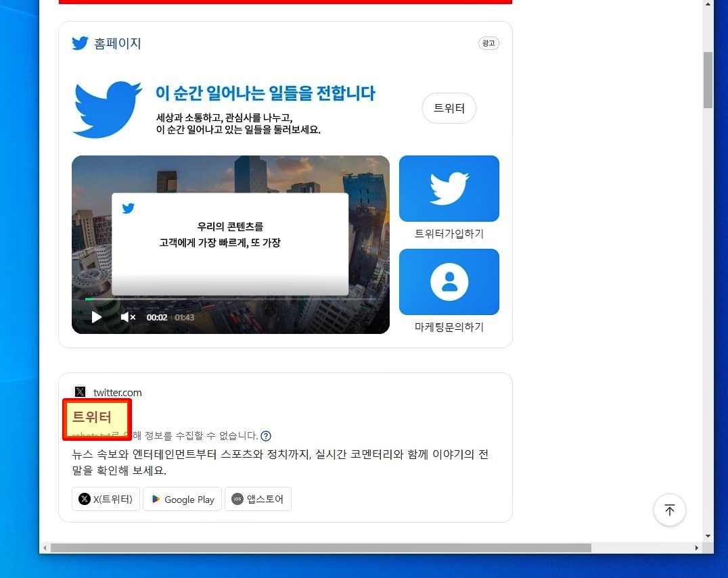Open the 홈페이지 link

pyautogui.click(x=118, y=43)
